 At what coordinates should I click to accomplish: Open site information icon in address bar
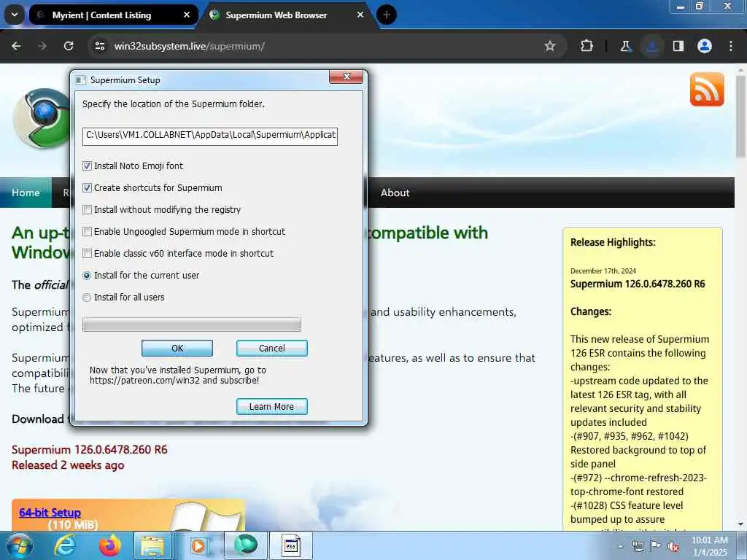point(99,46)
